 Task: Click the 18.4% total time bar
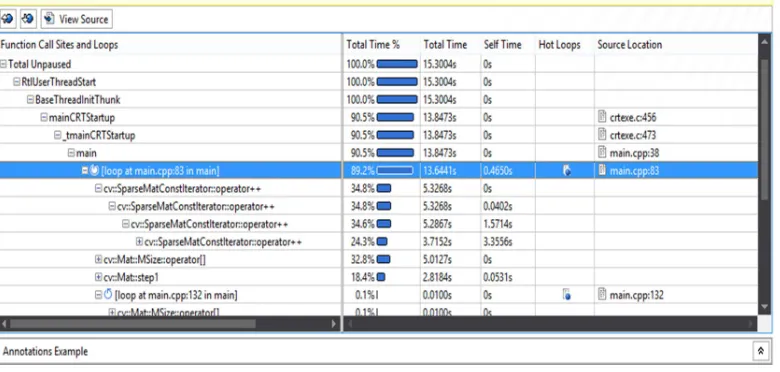(381, 277)
